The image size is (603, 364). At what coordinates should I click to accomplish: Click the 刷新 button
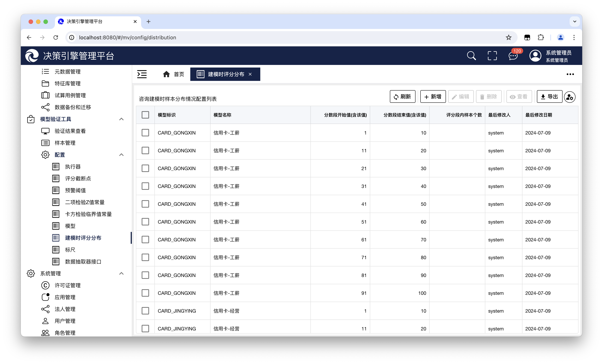pyautogui.click(x=402, y=97)
